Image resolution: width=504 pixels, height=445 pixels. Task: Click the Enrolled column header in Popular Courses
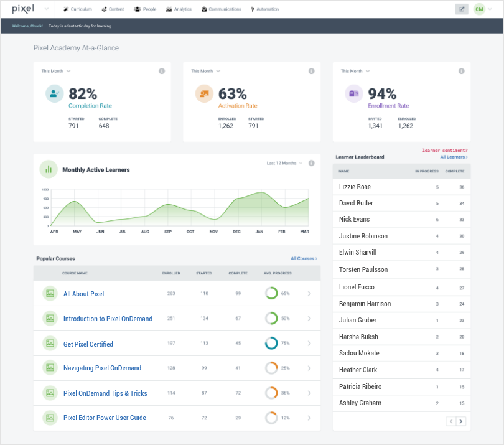pos(171,273)
